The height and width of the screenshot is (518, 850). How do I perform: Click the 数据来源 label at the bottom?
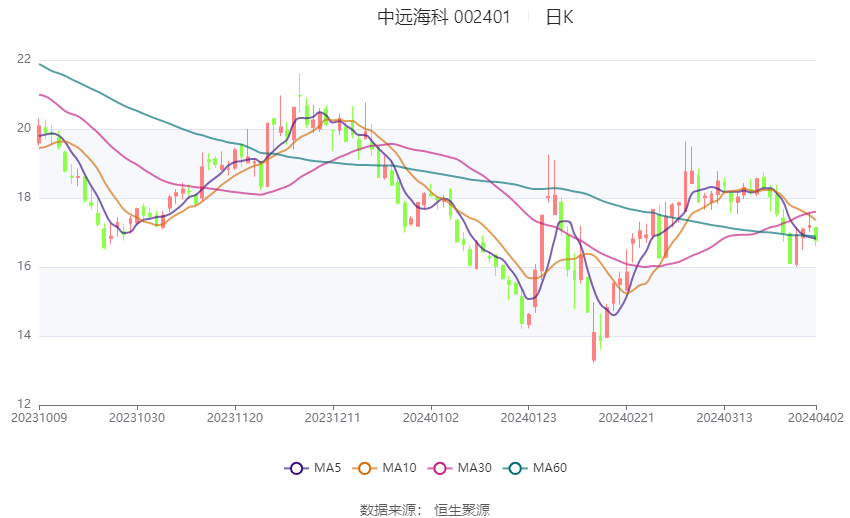point(391,510)
